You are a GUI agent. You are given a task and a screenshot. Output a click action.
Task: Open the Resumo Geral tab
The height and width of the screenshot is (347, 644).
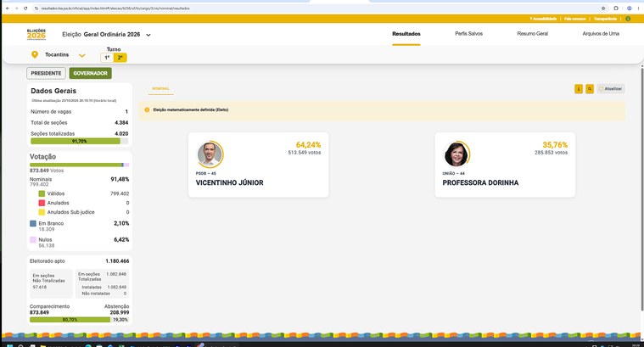tap(532, 34)
